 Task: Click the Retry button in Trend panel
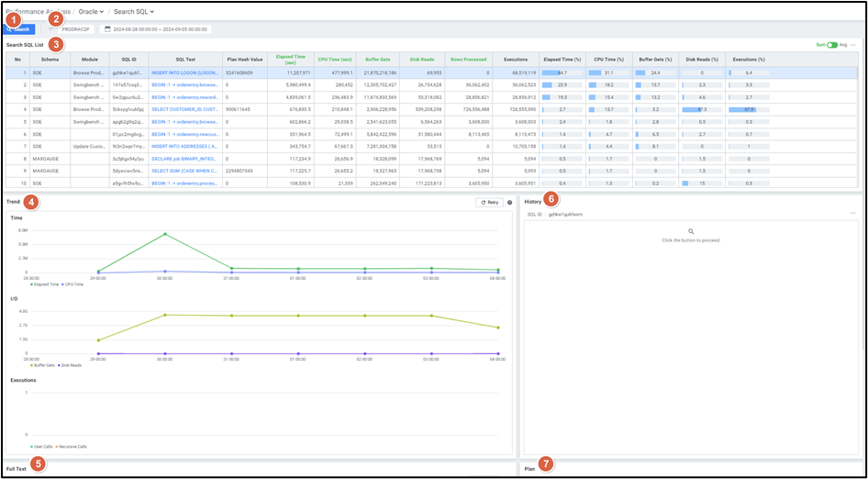(488, 202)
